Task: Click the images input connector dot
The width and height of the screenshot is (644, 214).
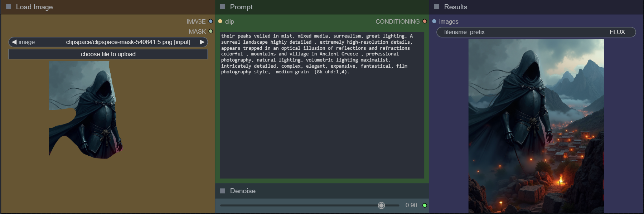Action: click(x=434, y=21)
